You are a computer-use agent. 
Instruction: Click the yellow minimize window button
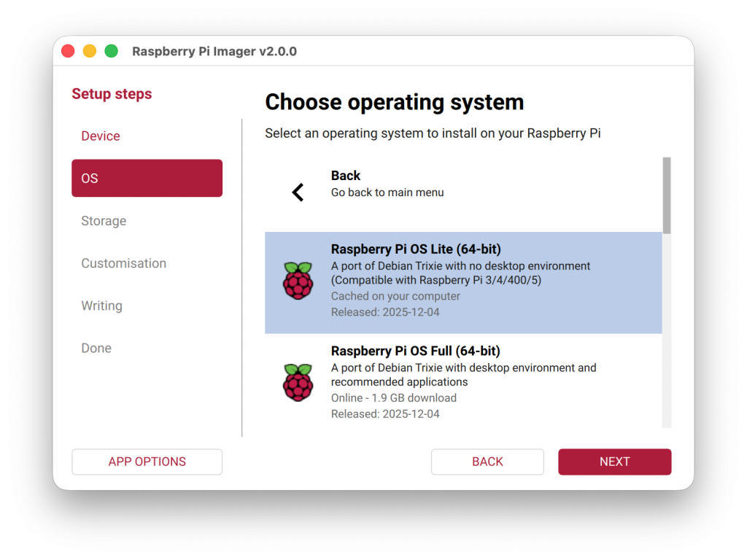(x=90, y=51)
